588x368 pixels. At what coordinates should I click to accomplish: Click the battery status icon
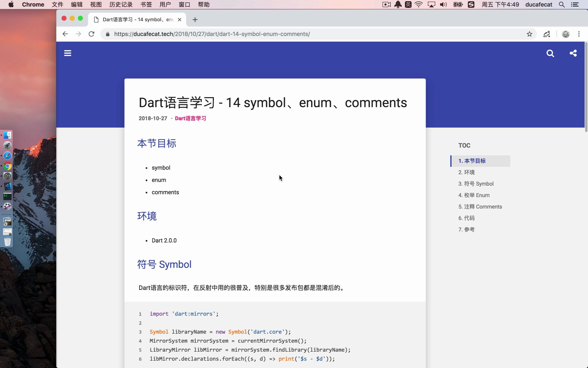(458, 4)
